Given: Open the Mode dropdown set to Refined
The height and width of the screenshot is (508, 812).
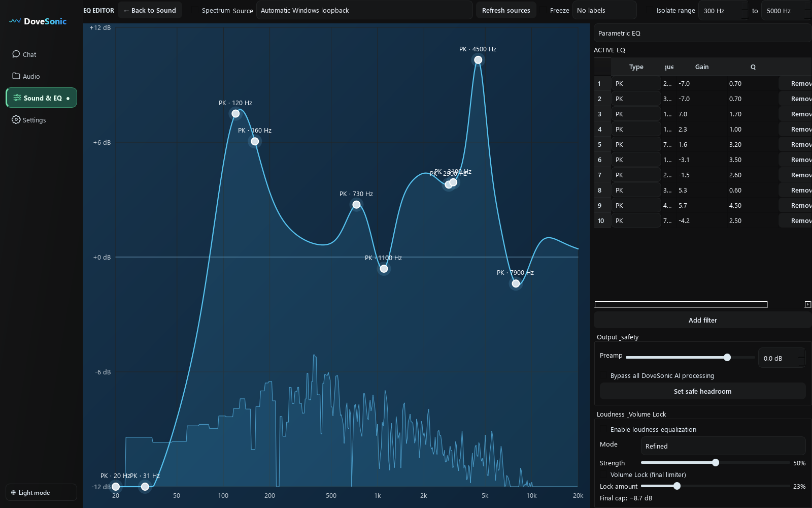Looking at the screenshot, I should (723, 446).
